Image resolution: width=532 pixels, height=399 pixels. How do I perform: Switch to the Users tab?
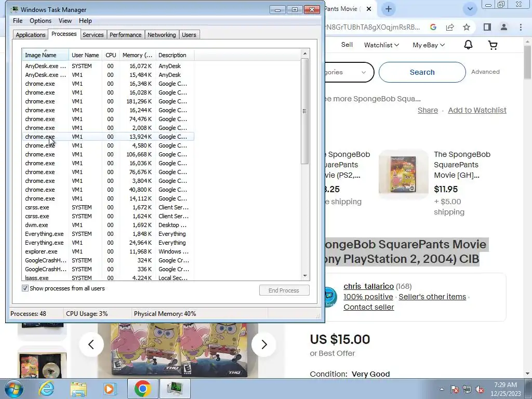tap(189, 35)
